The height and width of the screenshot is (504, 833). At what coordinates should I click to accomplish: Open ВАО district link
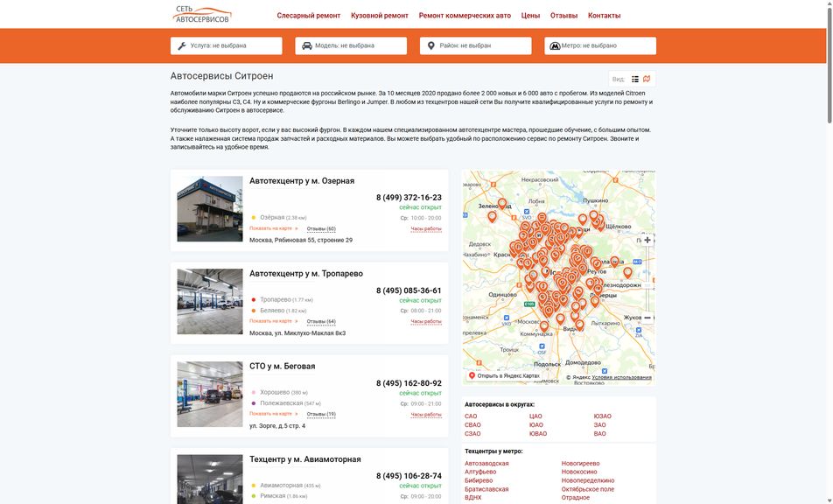599,434
